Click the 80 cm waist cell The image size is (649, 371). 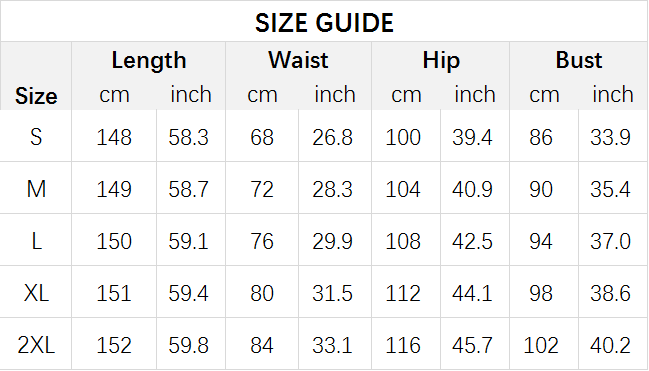[262, 293]
